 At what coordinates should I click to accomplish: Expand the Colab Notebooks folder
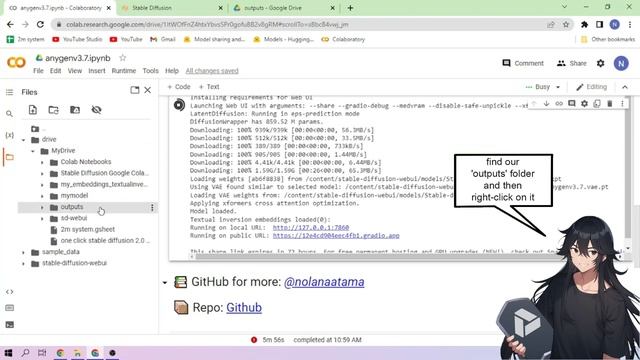click(42, 162)
